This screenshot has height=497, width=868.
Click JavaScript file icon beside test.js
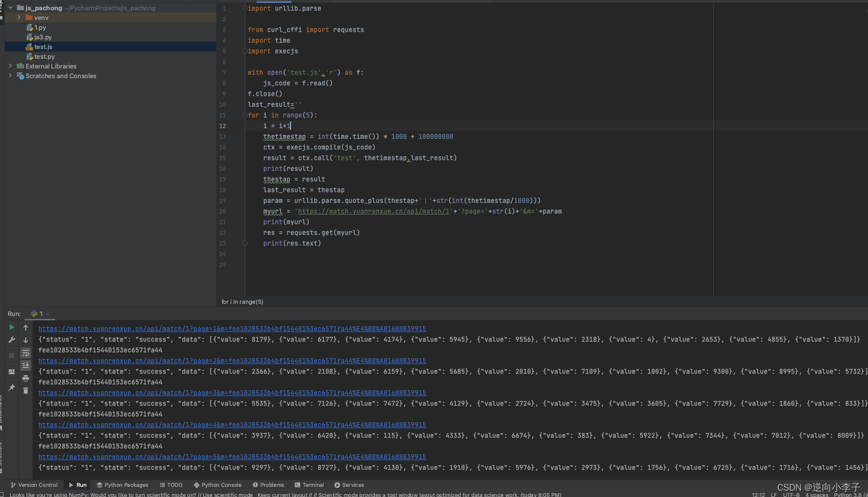(x=30, y=47)
